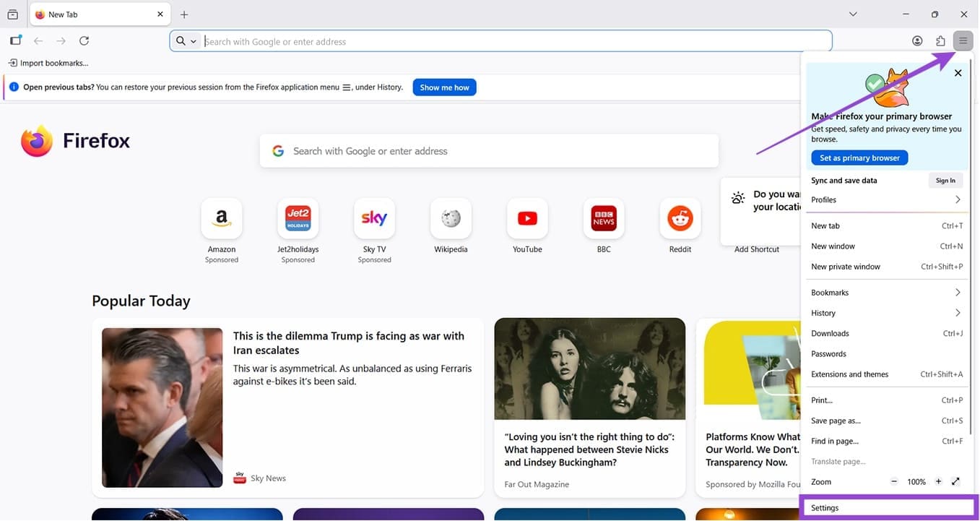Open the Firefox account icon
The image size is (980, 521).
pos(917,40)
